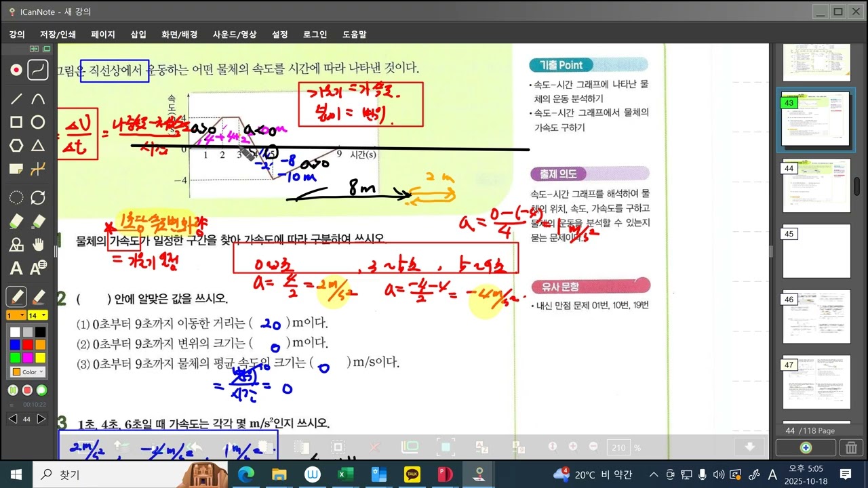Pause the recording with green pause button
This screenshot has height=488, width=868.
pyautogui.click(x=13, y=390)
